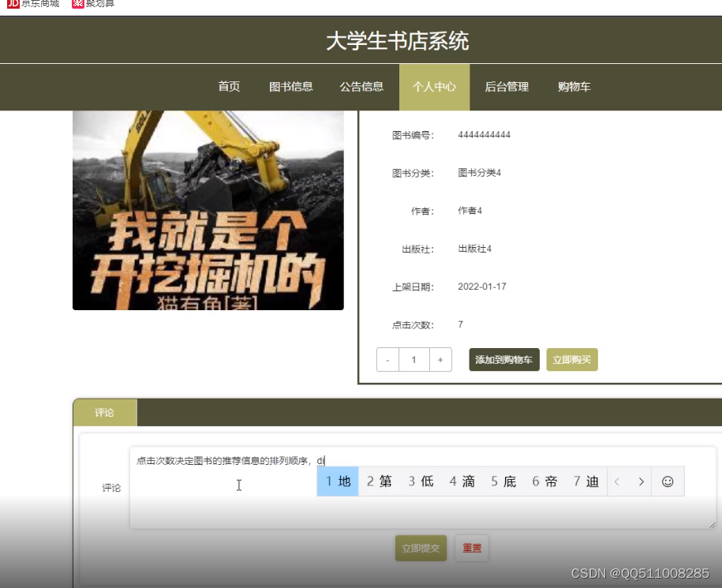Open the emoji picker in the IME bar
This screenshot has width=722, height=588.
[668, 481]
